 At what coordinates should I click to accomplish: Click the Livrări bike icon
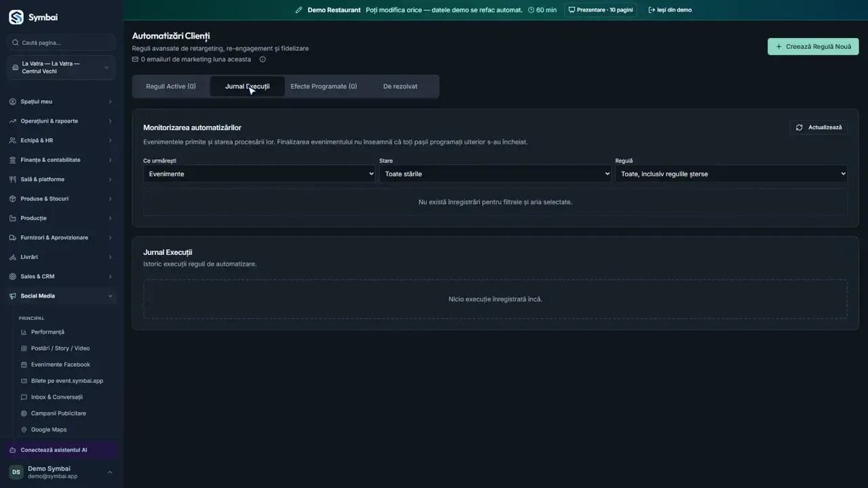pyautogui.click(x=13, y=257)
